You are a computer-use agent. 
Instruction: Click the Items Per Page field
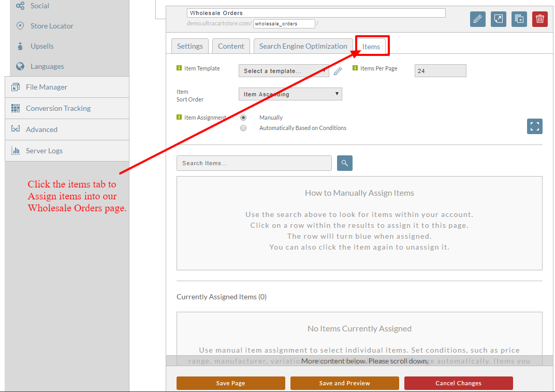point(440,71)
